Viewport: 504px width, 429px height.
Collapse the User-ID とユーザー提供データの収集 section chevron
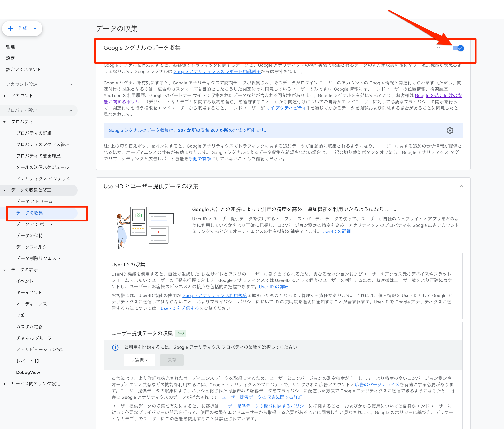point(461,186)
